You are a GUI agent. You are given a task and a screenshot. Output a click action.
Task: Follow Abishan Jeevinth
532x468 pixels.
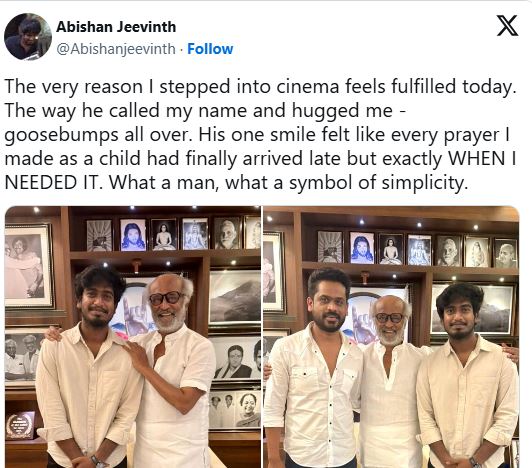[x=210, y=49]
